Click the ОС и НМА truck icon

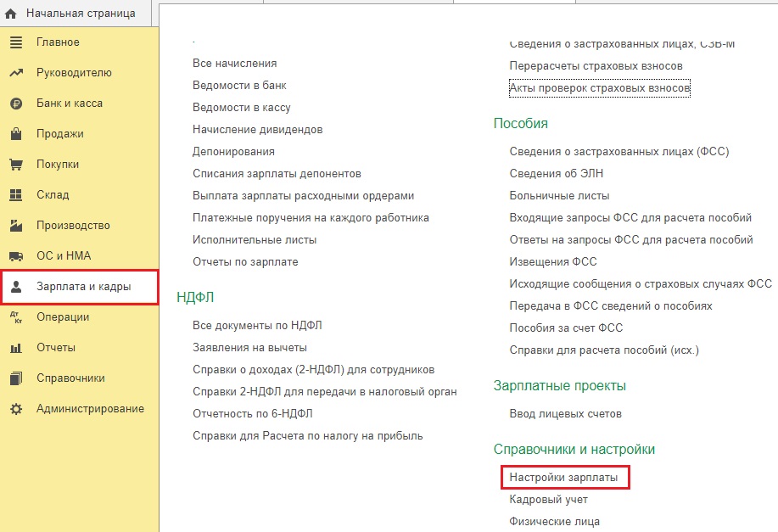pyautogui.click(x=16, y=256)
